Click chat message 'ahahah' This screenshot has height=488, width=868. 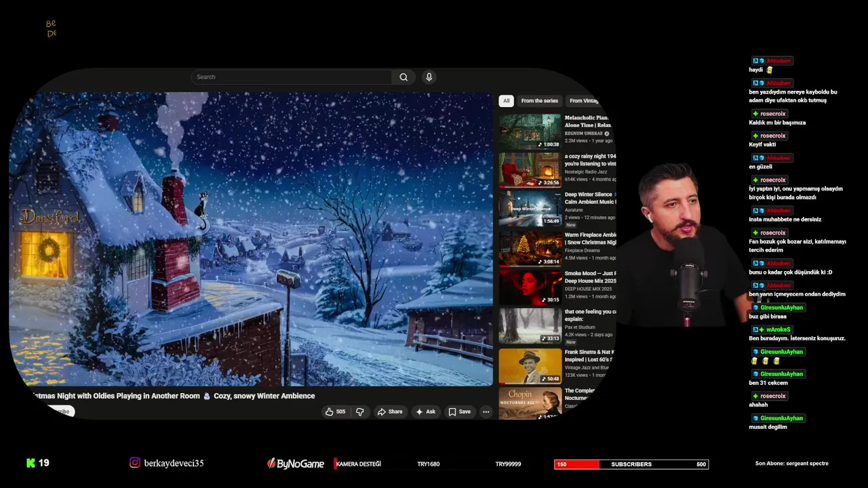(x=758, y=405)
